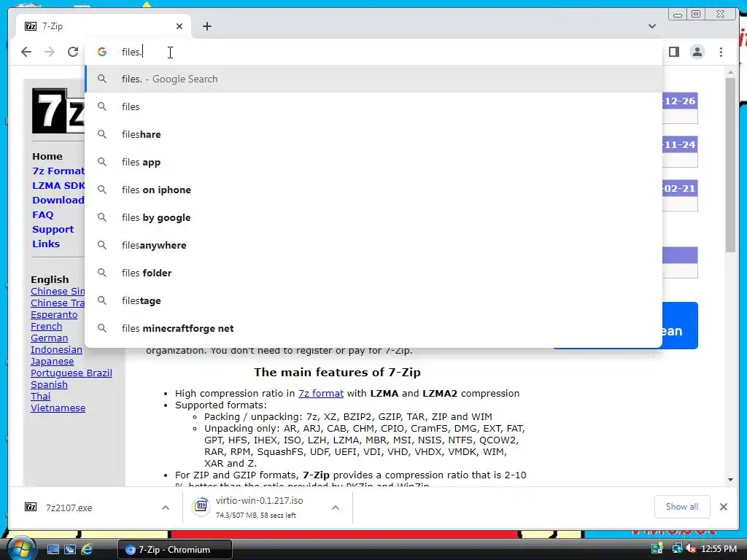Open the 7z Format sidebar link
747x560 pixels.
(x=58, y=171)
